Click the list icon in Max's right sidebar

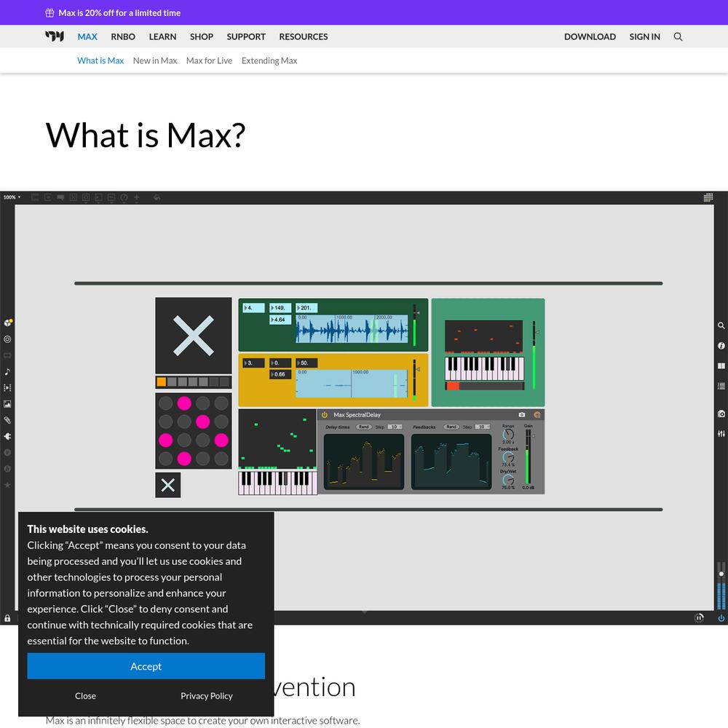721,386
